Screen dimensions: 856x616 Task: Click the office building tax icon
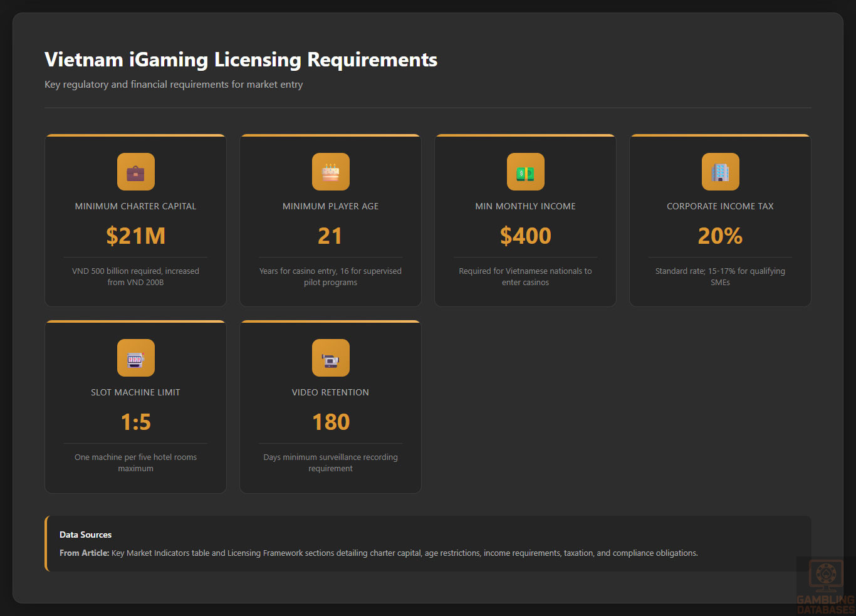pos(720,172)
